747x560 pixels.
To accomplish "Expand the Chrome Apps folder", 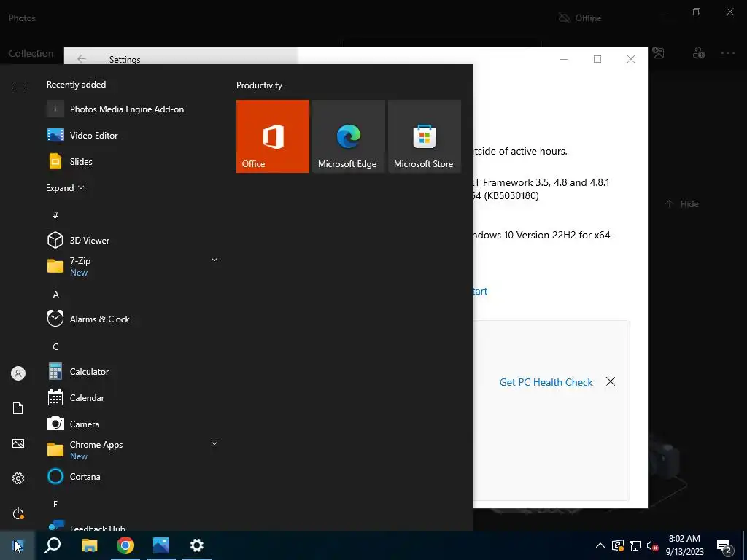I will coord(214,443).
